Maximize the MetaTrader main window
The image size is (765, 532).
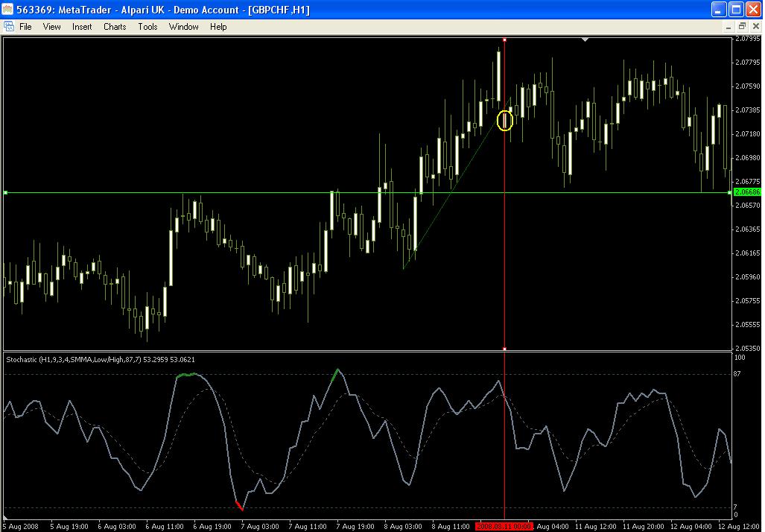736,10
